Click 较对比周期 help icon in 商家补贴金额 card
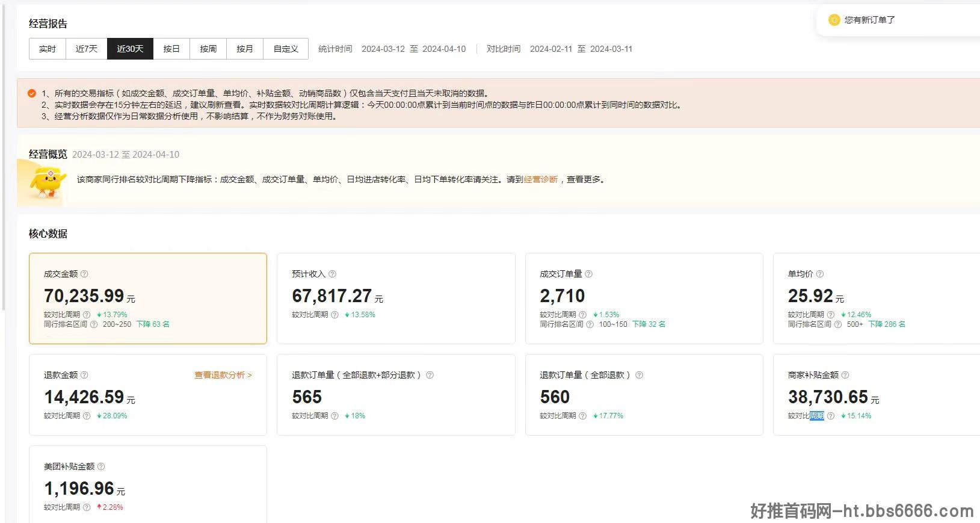 click(831, 416)
